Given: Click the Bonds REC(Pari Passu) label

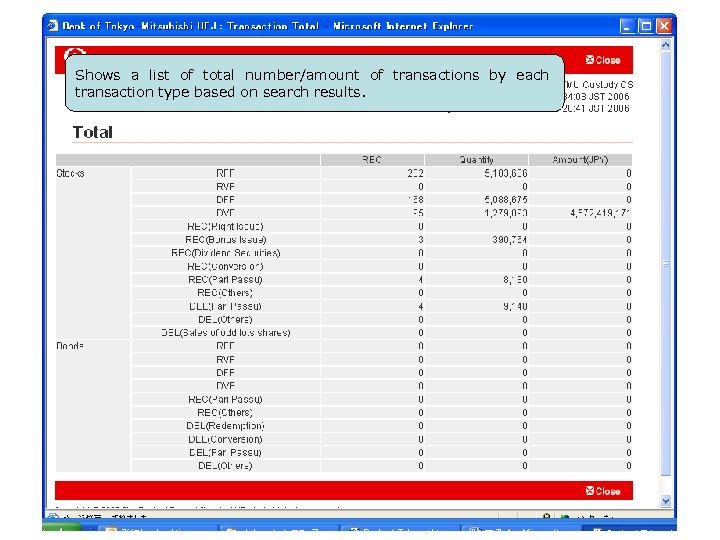Looking at the screenshot, I should [225, 399].
